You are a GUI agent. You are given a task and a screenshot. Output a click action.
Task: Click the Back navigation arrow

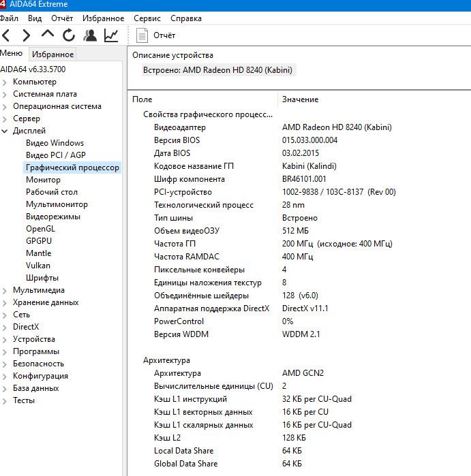(x=6, y=35)
